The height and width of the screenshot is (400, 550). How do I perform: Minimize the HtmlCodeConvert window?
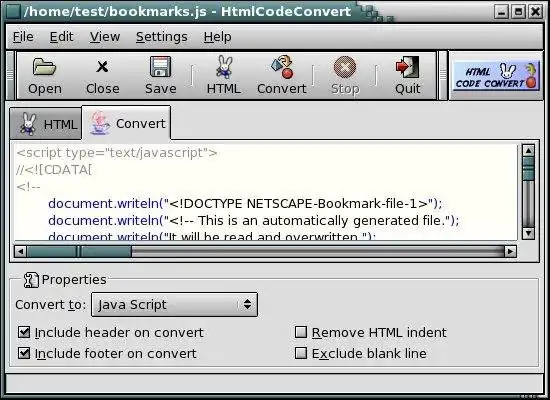502,12
